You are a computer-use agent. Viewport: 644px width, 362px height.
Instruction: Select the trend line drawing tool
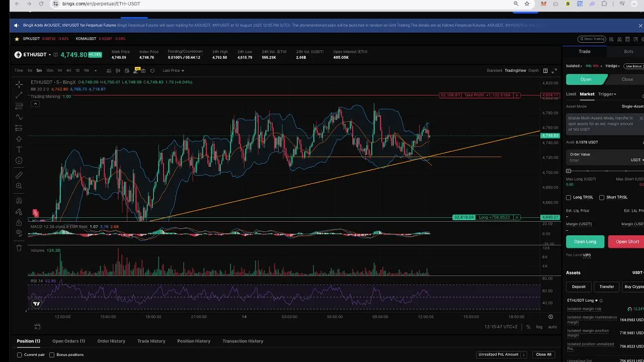click(x=19, y=95)
